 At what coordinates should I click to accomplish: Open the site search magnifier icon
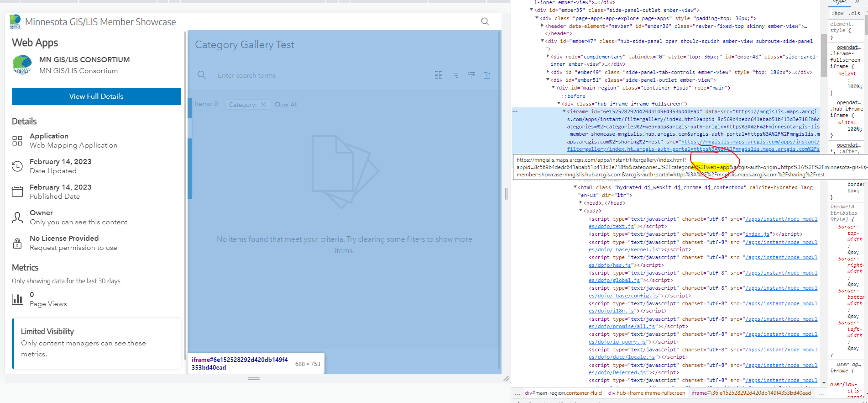tap(485, 21)
